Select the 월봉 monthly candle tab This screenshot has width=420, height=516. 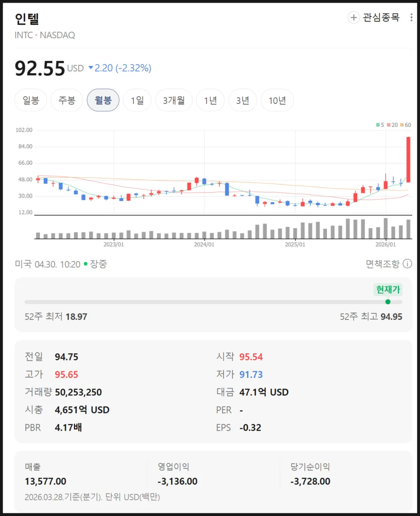[103, 100]
